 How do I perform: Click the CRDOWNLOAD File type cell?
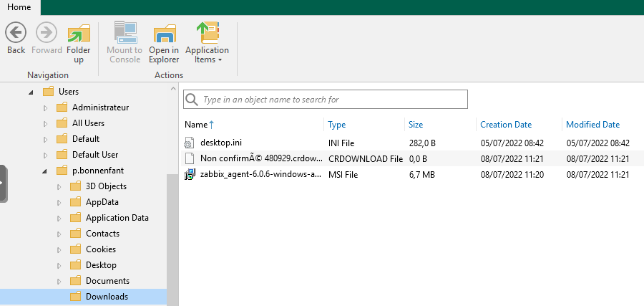click(x=366, y=159)
